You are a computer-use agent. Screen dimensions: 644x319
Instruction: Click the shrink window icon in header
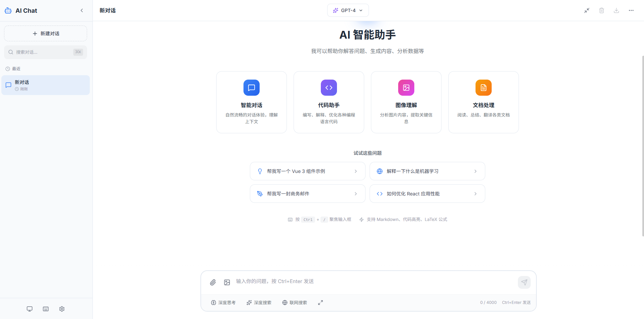pos(587,10)
